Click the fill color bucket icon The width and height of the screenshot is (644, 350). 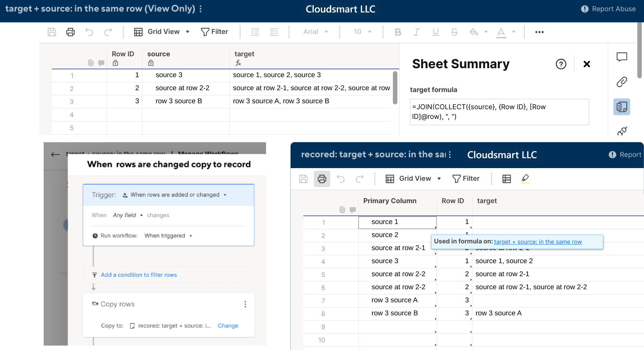coord(474,32)
